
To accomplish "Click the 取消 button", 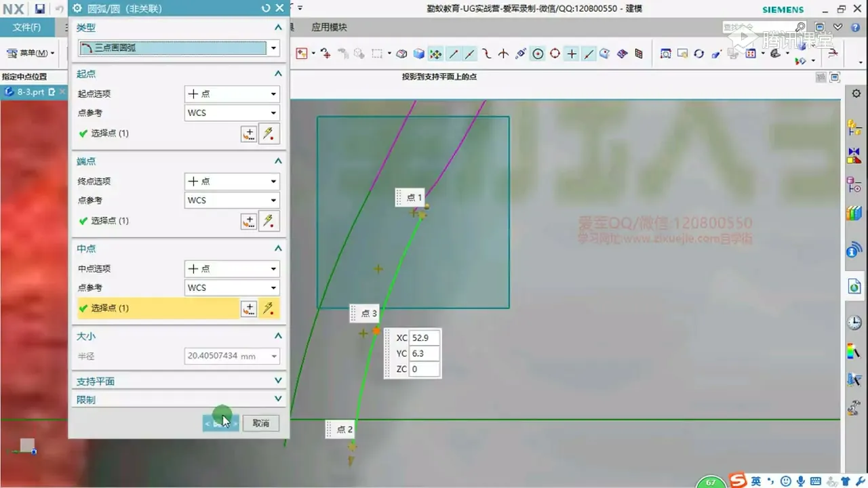I will tap(261, 423).
